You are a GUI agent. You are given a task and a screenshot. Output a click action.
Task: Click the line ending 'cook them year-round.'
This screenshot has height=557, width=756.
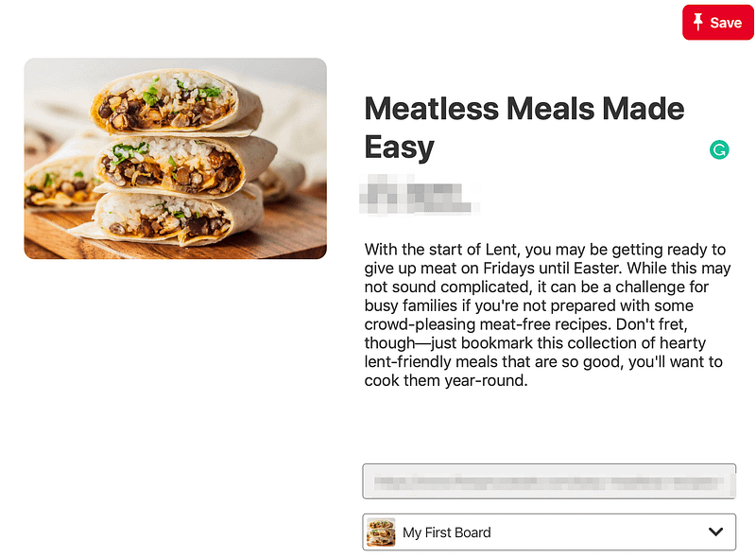446,380
